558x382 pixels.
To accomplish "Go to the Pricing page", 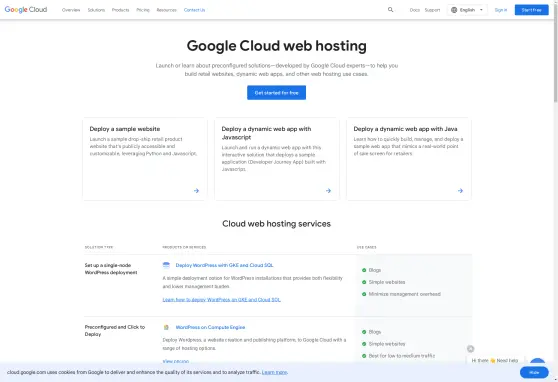I will [143, 10].
